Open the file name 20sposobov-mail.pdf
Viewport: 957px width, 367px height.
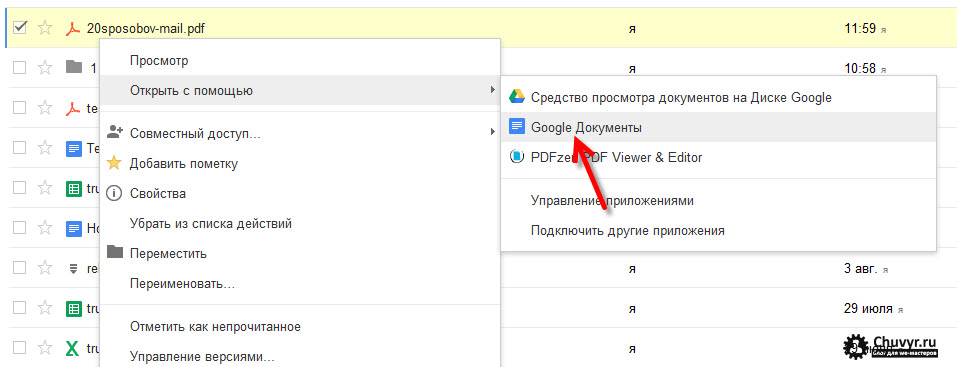146,28
